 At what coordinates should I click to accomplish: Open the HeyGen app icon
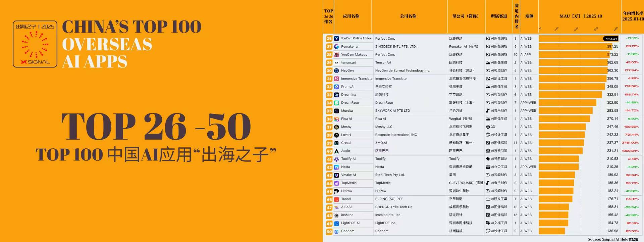(x=336, y=71)
